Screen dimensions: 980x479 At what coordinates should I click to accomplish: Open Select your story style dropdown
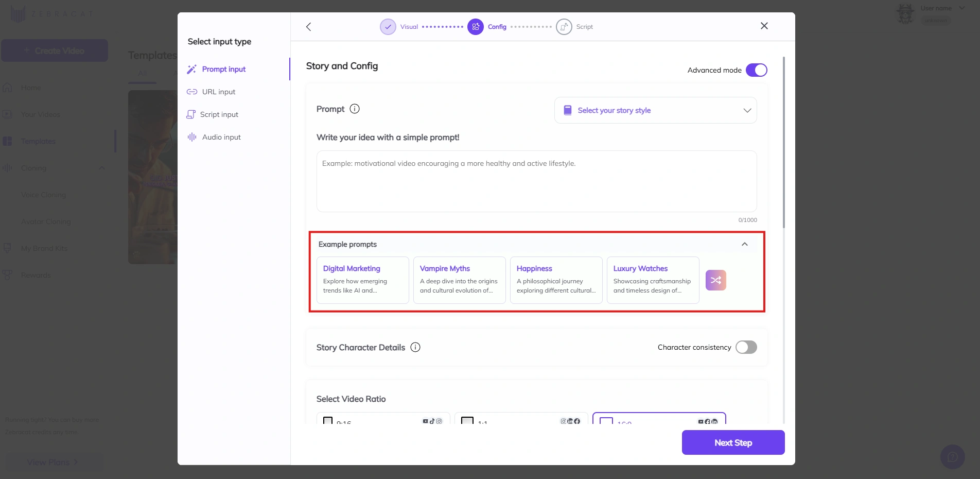656,110
